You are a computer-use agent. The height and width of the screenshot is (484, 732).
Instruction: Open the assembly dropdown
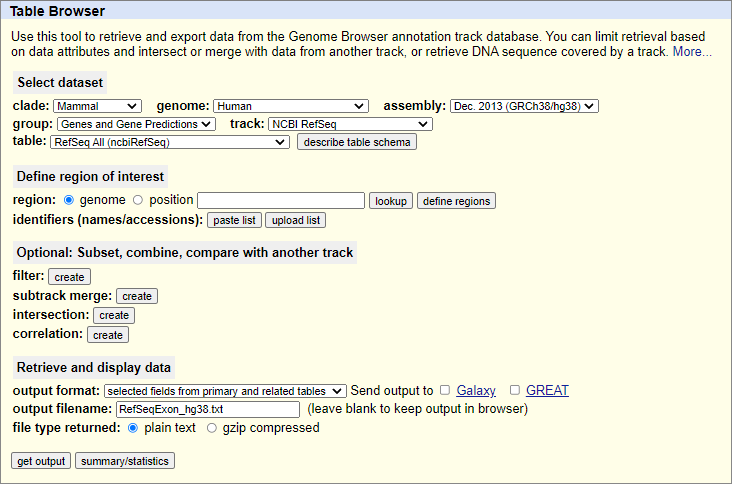(x=523, y=106)
